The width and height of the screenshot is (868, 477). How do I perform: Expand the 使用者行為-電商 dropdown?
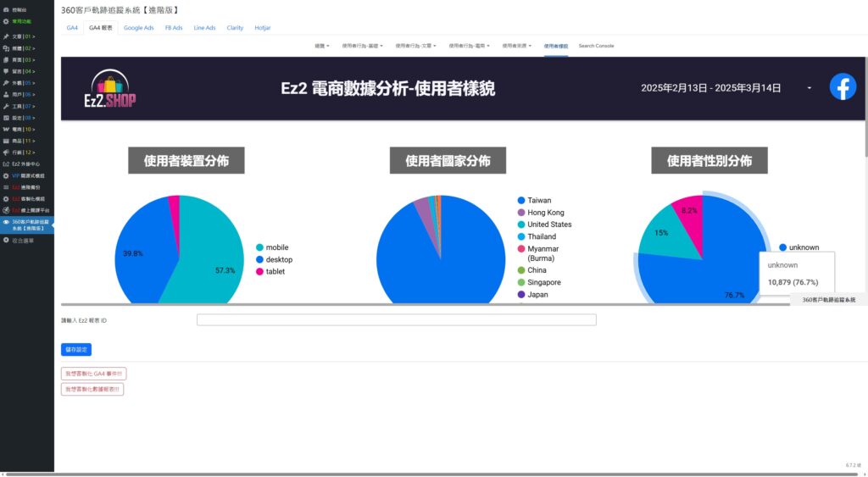tap(469, 46)
